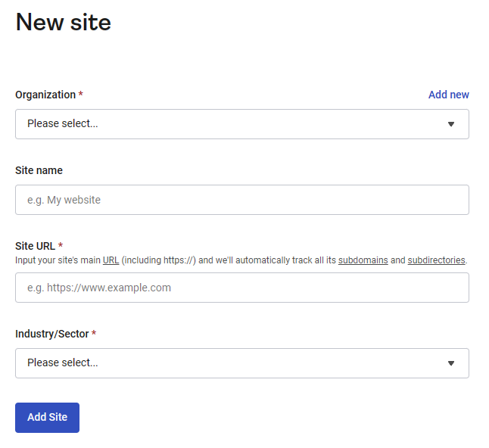Click the underlined URL term
The width and height of the screenshot is (489, 448).
pyautogui.click(x=111, y=260)
